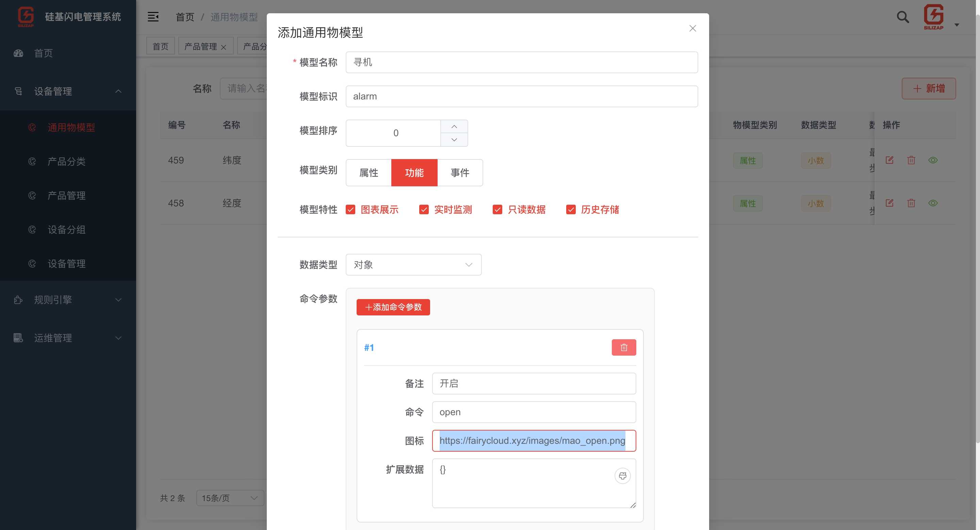
Task: Click the search magnifier in top bar
Action: (x=902, y=17)
